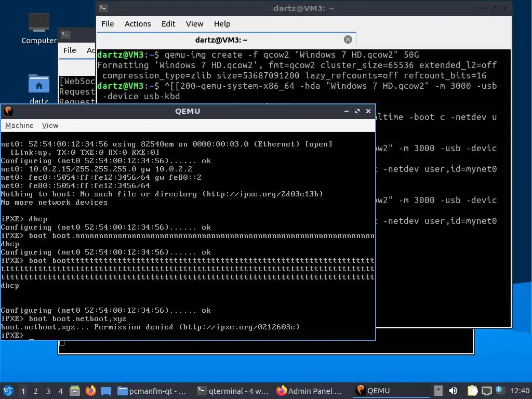Screen dimensions: 532x399
Task: Click the QEMU taskbar entry
Action: click(390, 391)
